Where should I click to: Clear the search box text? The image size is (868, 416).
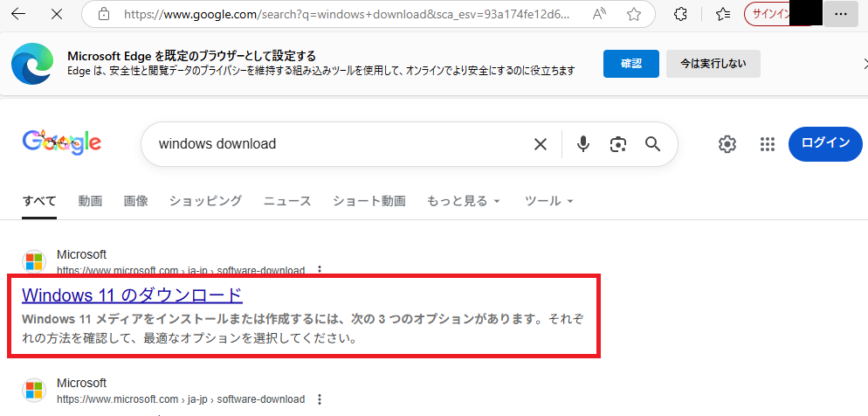541,144
